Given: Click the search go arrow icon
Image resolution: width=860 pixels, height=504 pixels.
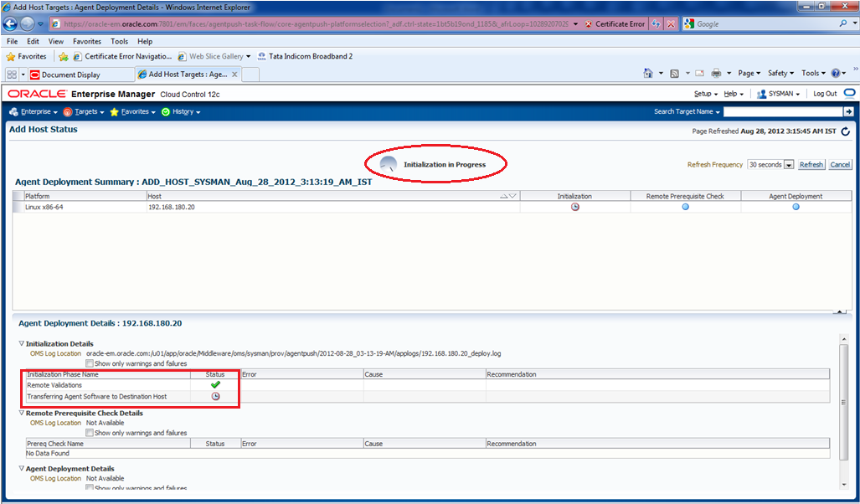Looking at the screenshot, I should [x=848, y=111].
